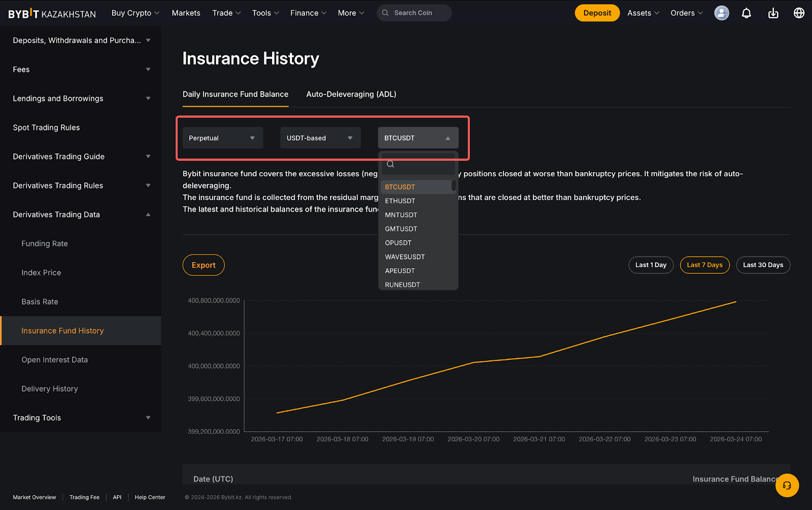Click the Bybit Kazakhstan logo
812x510 pixels.
[x=52, y=14]
